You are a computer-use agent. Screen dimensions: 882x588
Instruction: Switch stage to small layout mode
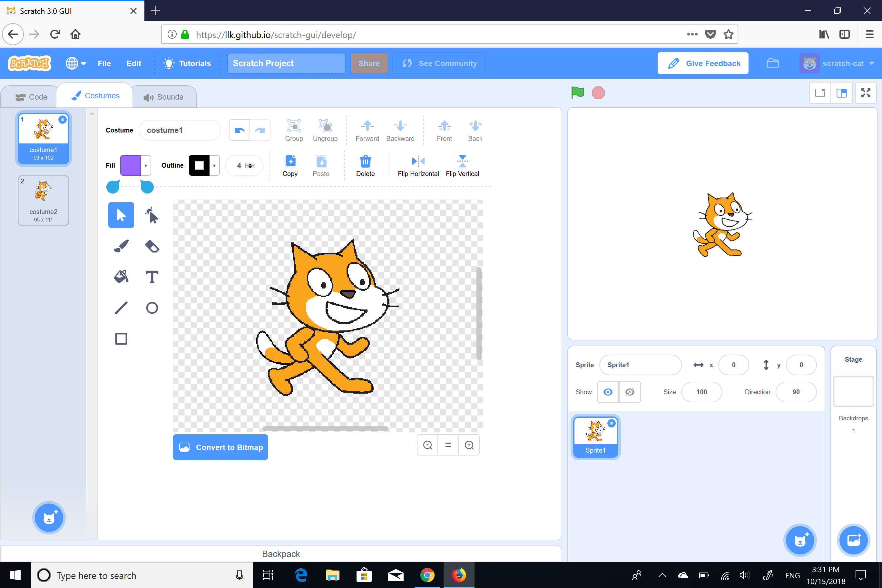(x=820, y=93)
